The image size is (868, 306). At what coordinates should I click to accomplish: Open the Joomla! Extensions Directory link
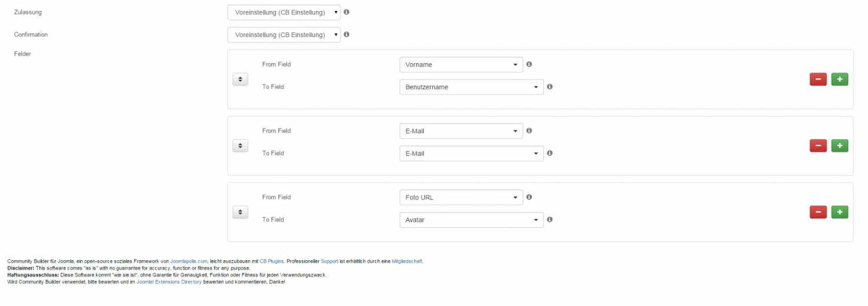[x=169, y=282]
